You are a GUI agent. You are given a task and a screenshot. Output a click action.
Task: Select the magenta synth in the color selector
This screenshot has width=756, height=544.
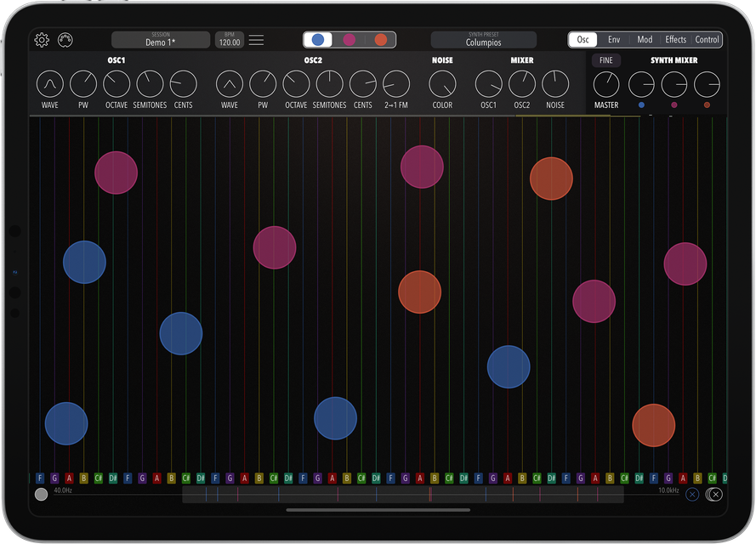[x=350, y=40]
